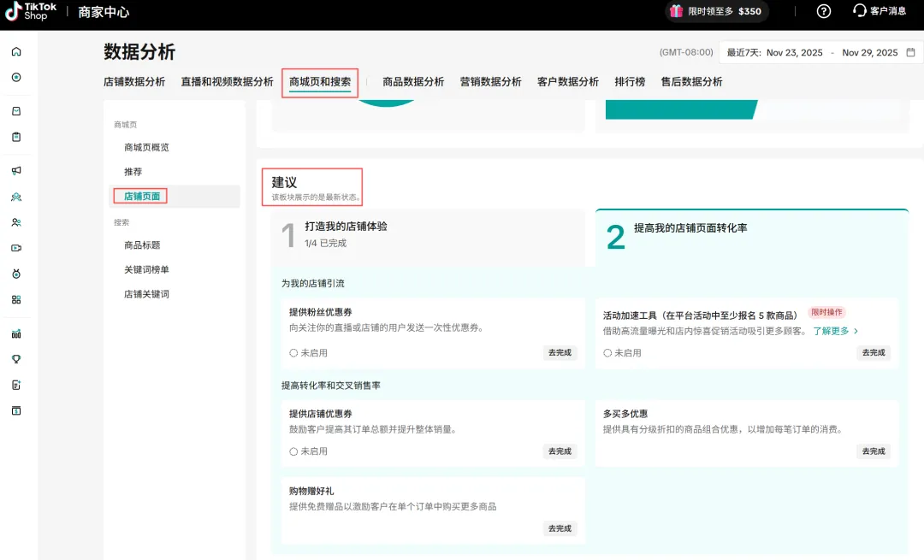
Task: Switch to 商品数据分析 tab
Action: [x=413, y=82]
